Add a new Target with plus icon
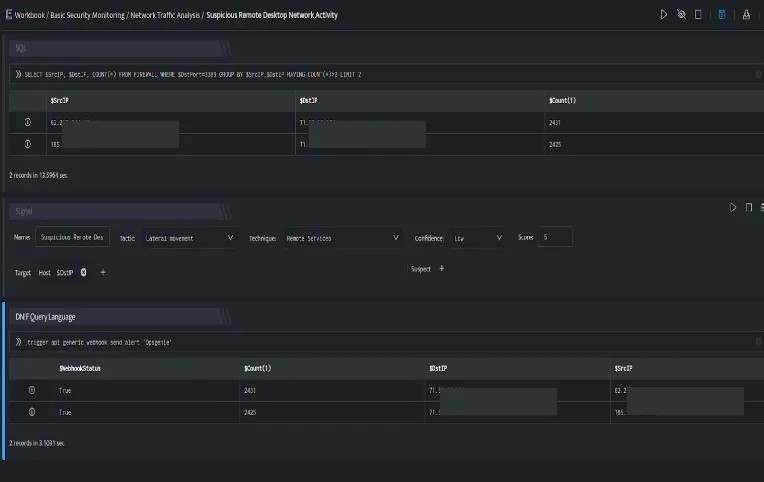Image resolution: width=764 pixels, height=482 pixels. click(103, 272)
